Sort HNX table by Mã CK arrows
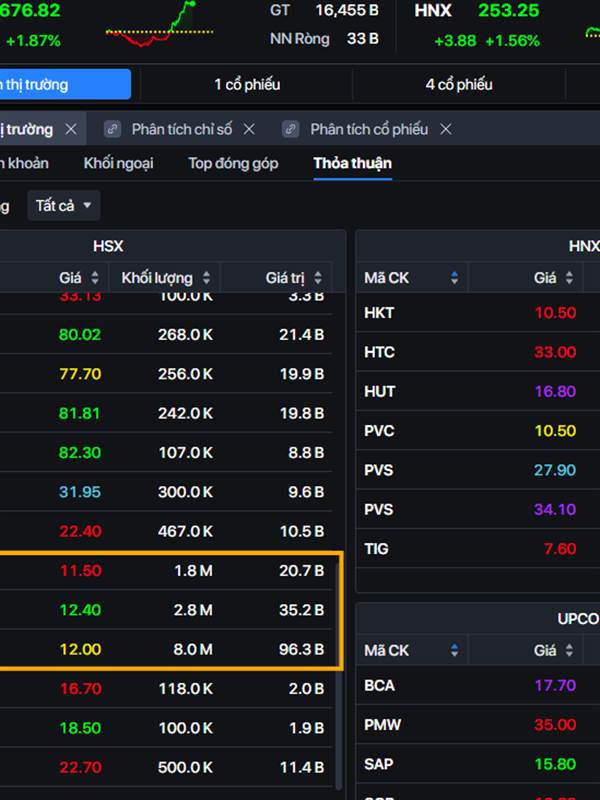 (454, 278)
